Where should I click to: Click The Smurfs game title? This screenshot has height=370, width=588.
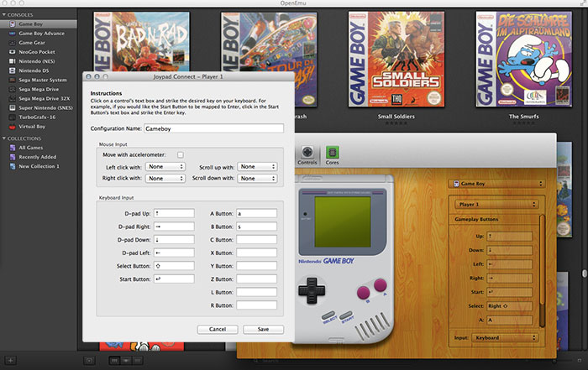pyautogui.click(x=523, y=117)
